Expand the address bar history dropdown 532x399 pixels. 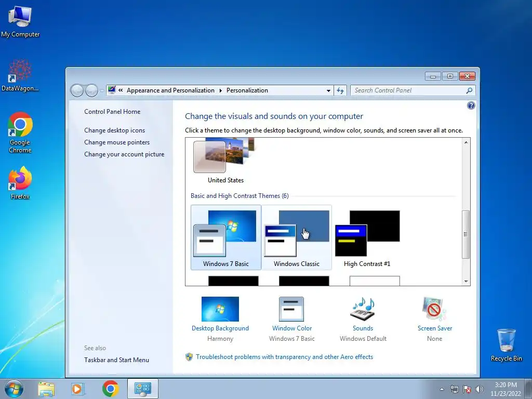328,90
